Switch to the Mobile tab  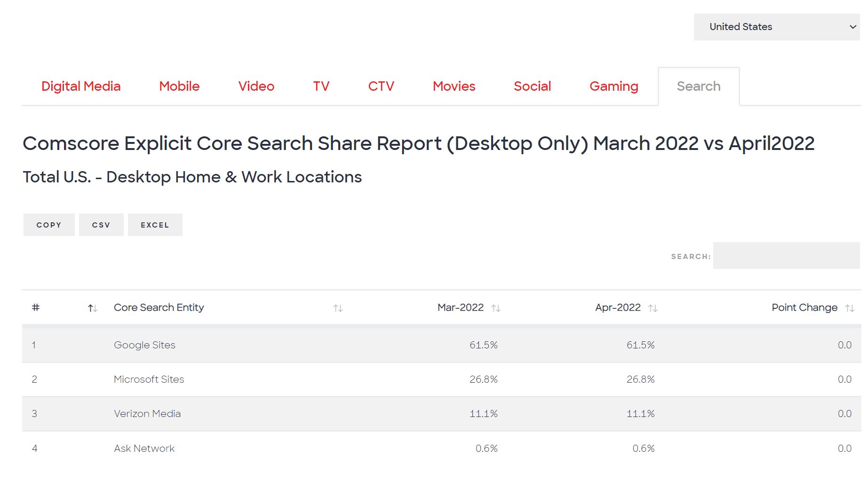[x=179, y=86]
